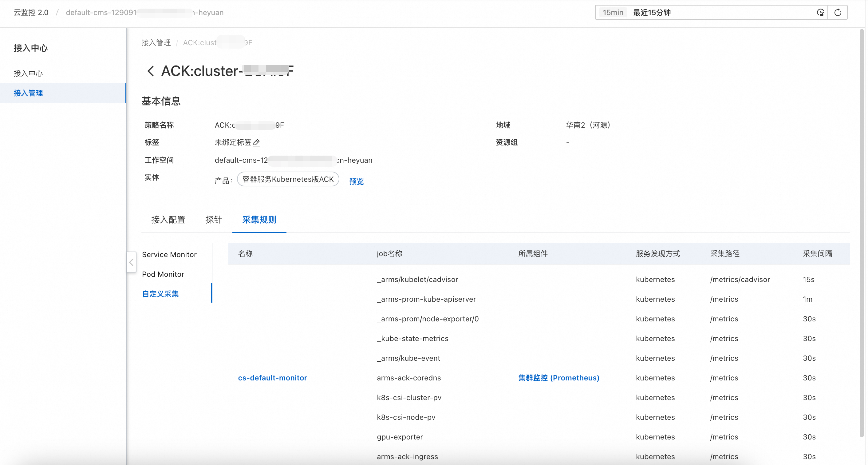868x465 pixels.
Task: Click the refresh icon in time bar
Action: click(x=837, y=13)
